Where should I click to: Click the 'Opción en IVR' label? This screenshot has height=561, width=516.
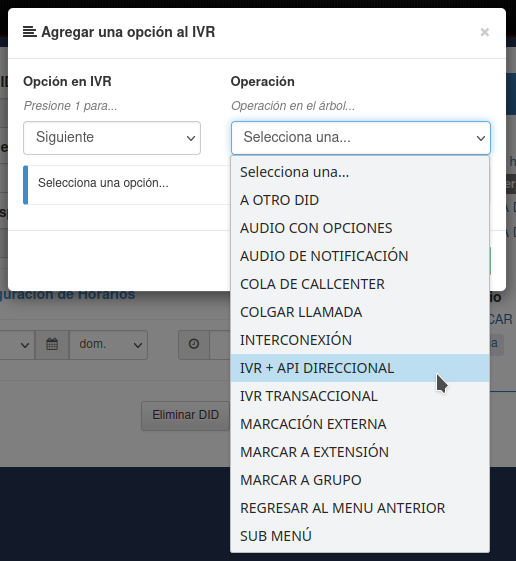(x=67, y=82)
